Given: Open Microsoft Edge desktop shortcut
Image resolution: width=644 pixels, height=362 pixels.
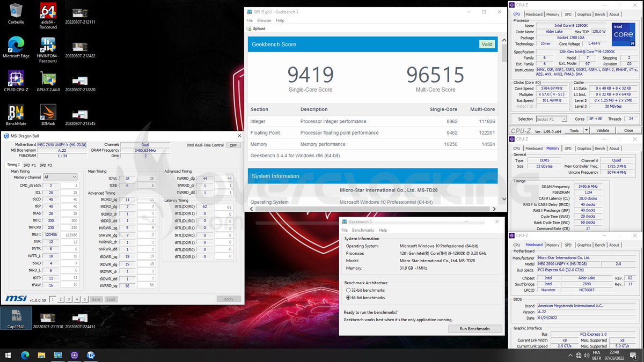Looking at the screenshot, I should click(16, 47).
